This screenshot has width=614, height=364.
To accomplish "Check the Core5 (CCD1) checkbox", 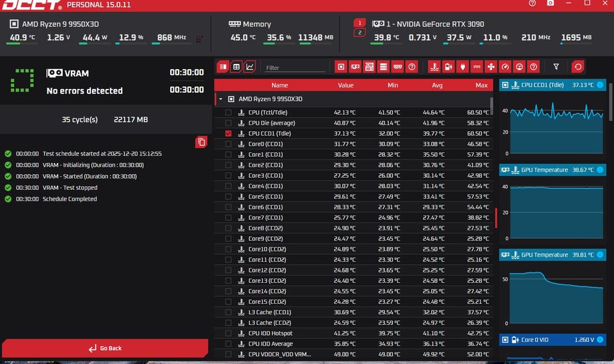I will pyautogui.click(x=228, y=196).
